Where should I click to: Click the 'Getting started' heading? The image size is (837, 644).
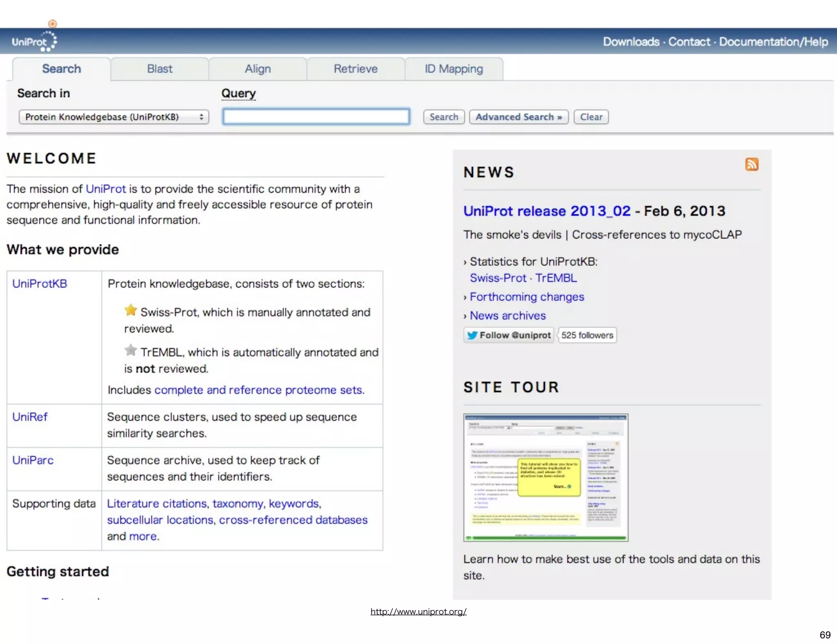58,571
